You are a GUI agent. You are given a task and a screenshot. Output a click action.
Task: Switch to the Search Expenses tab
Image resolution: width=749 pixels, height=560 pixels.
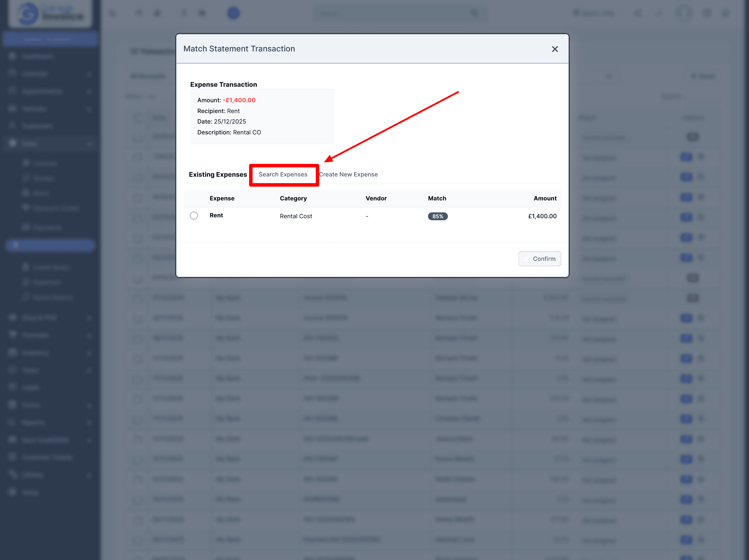pyautogui.click(x=283, y=174)
